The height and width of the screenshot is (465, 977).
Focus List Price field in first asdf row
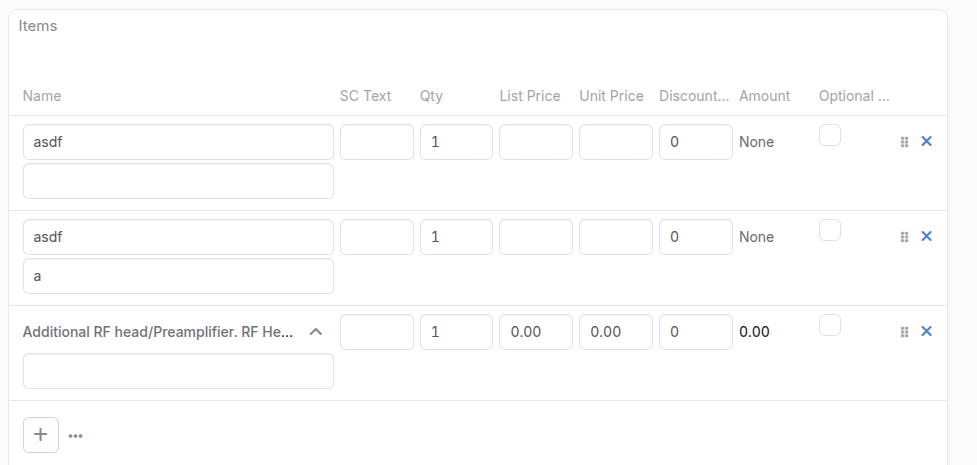point(536,142)
